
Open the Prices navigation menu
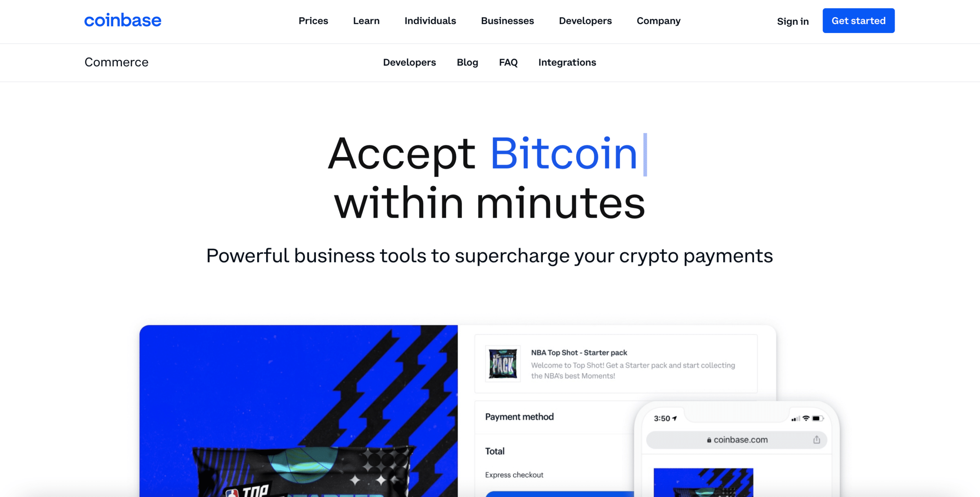click(313, 20)
